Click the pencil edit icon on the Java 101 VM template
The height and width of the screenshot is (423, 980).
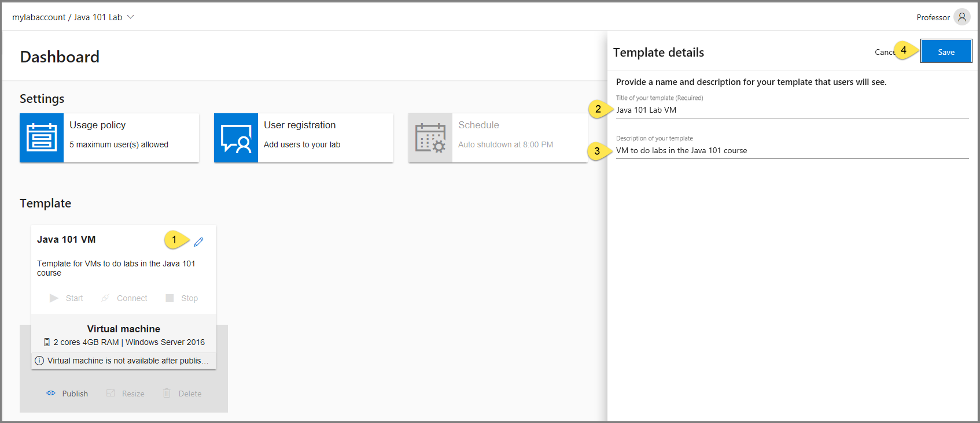[x=198, y=242]
